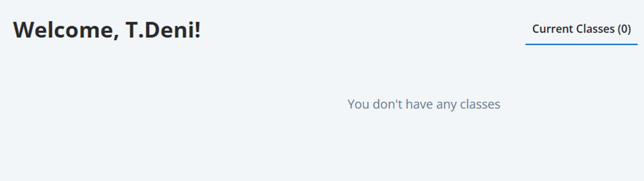Click the greeting title for T.Deni

(x=107, y=30)
